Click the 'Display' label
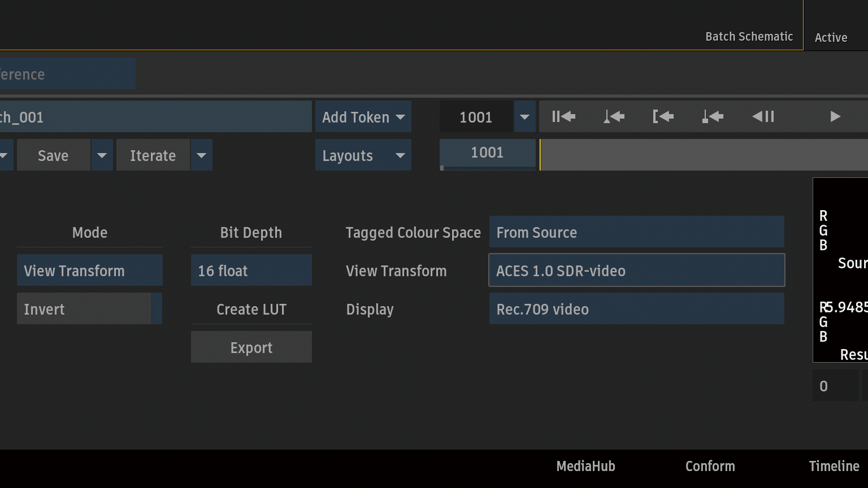The width and height of the screenshot is (868, 488). point(370,309)
